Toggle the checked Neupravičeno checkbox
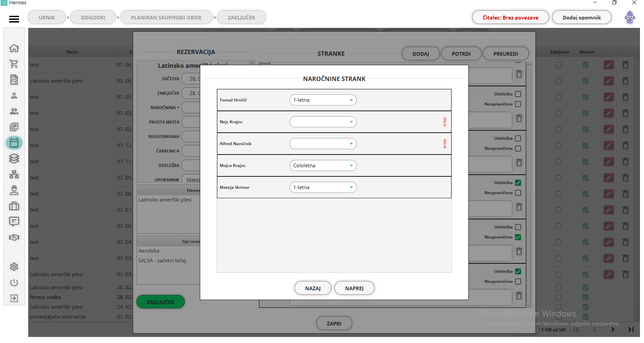The height and width of the screenshot is (343, 644). [518, 237]
